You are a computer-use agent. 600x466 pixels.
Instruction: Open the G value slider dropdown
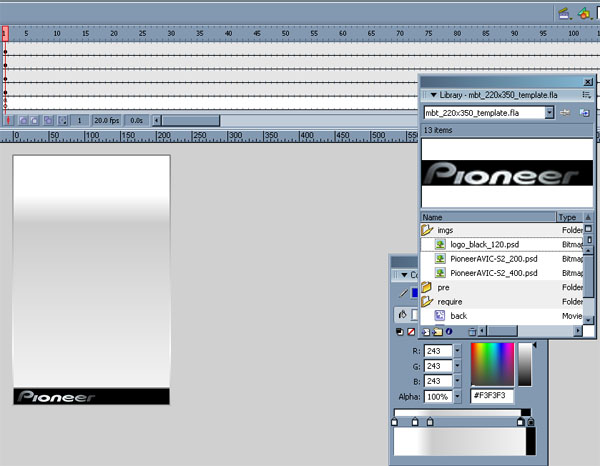coord(457,366)
